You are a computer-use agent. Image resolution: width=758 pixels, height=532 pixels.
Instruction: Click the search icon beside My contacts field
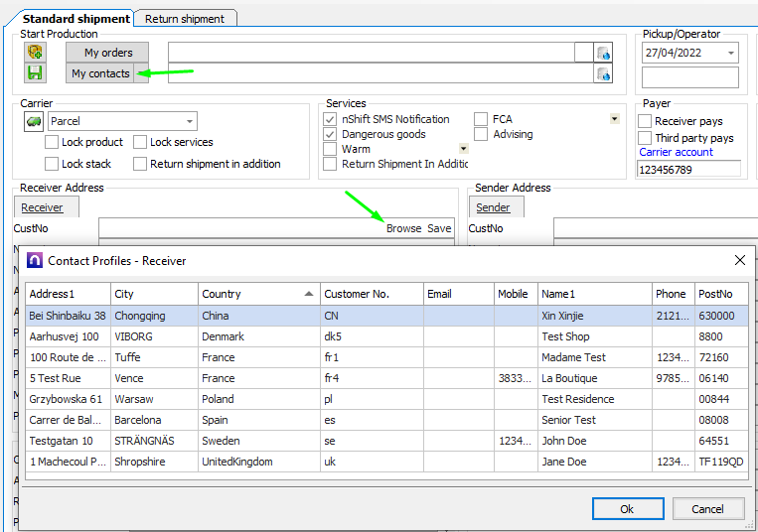603,73
